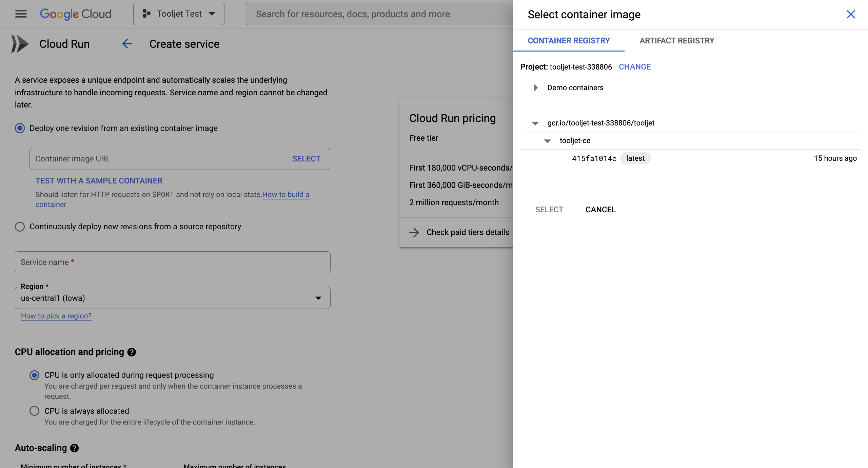
Task: Expand the gcr.io/tooljet-test-338806/tooljet tree
Action: tap(536, 123)
